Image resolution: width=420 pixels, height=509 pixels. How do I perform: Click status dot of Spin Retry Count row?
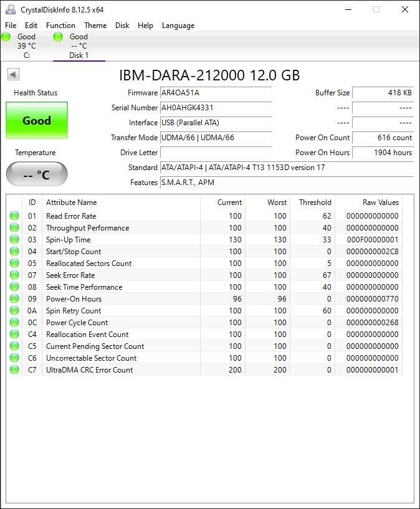14,310
